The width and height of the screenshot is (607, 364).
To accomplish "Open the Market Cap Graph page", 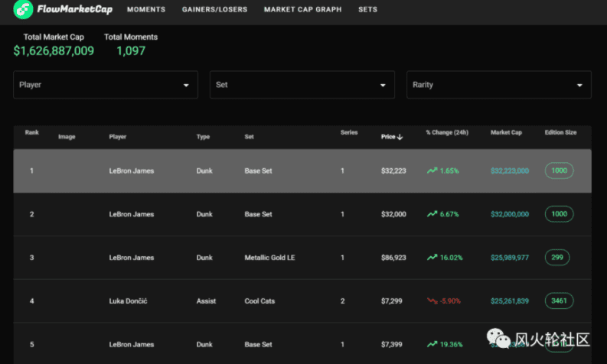I will (x=302, y=9).
